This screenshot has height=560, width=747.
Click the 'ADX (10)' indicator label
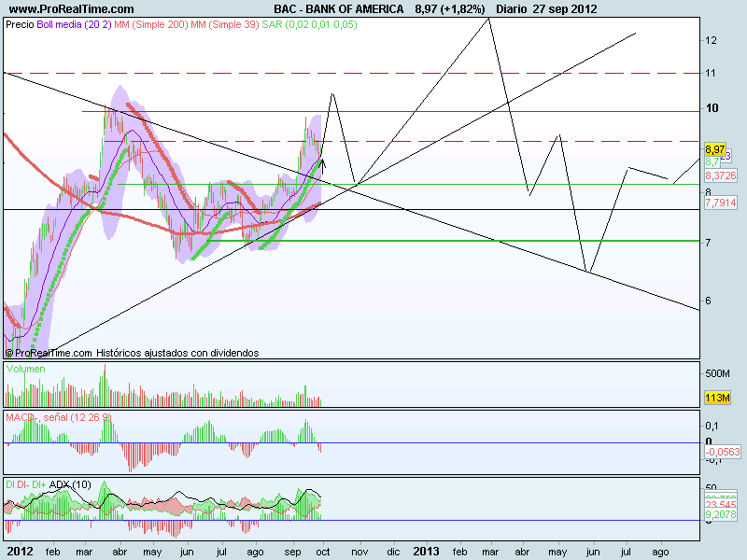[70, 484]
